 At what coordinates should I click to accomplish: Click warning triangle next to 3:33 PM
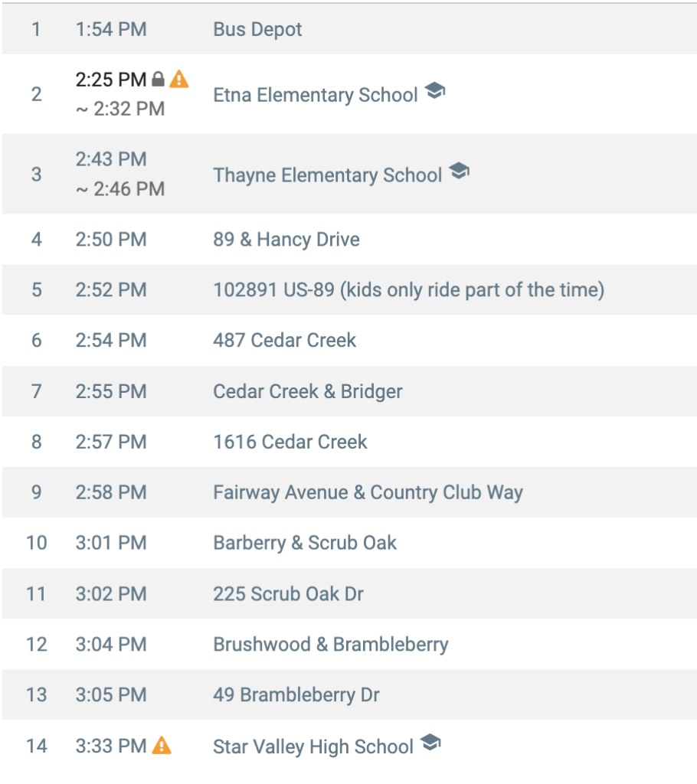click(x=162, y=746)
